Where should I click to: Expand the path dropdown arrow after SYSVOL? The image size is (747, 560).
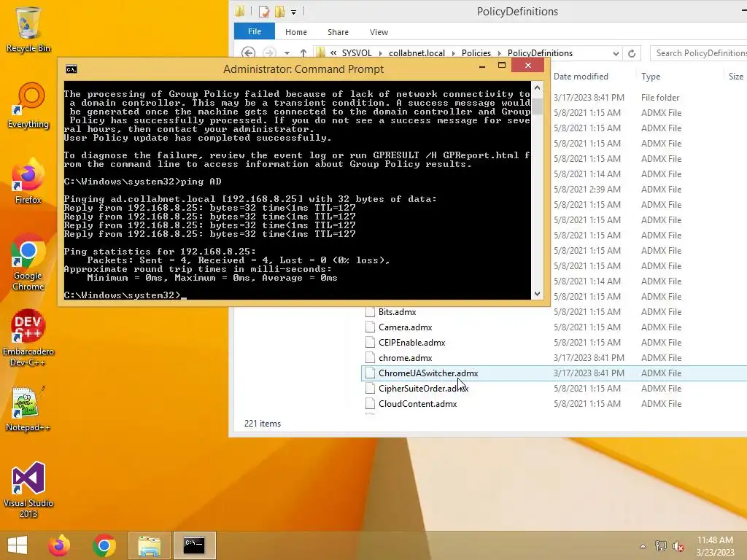[381, 53]
